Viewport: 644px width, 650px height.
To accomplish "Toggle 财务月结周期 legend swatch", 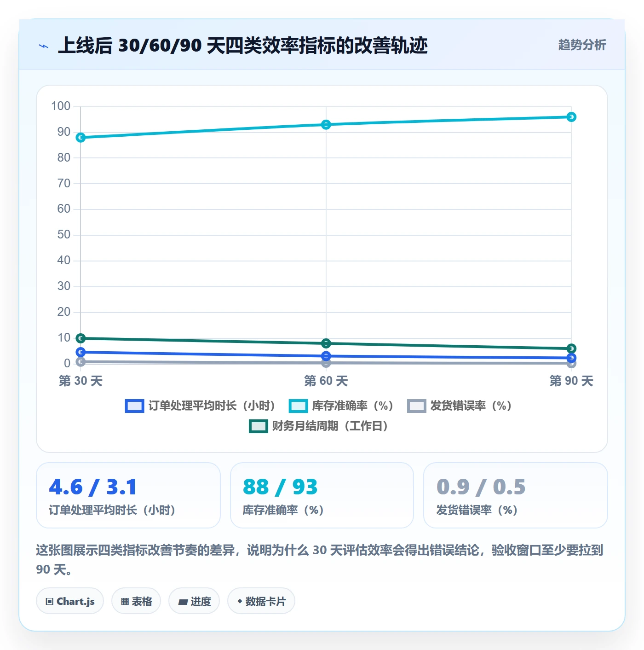I will pyautogui.click(x=258, y=426).
